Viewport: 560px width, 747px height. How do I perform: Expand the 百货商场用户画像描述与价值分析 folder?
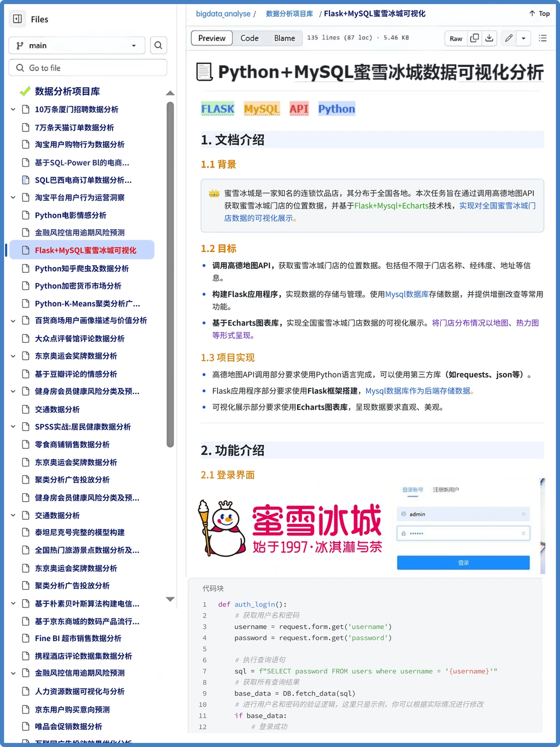[x=13, y=321]
